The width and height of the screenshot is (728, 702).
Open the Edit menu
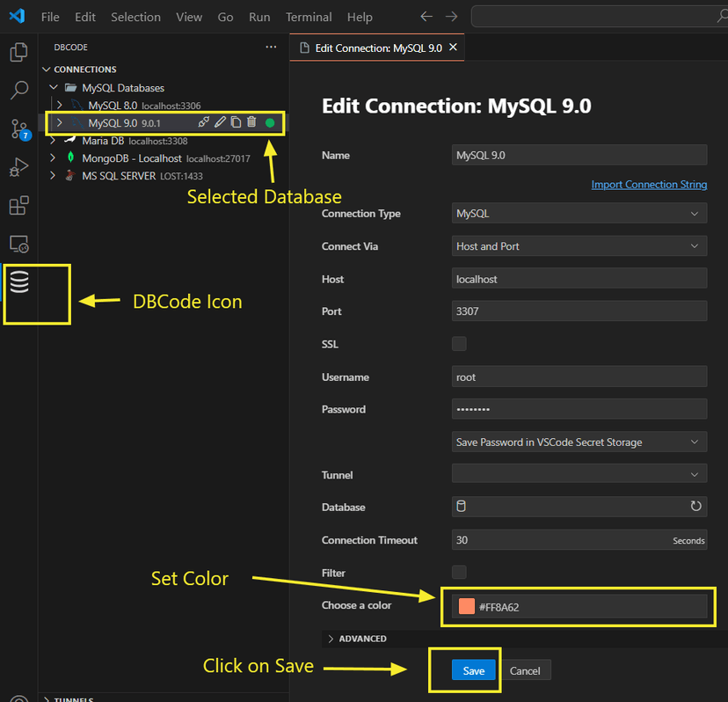pyautogui.click(x=85, y=17)
